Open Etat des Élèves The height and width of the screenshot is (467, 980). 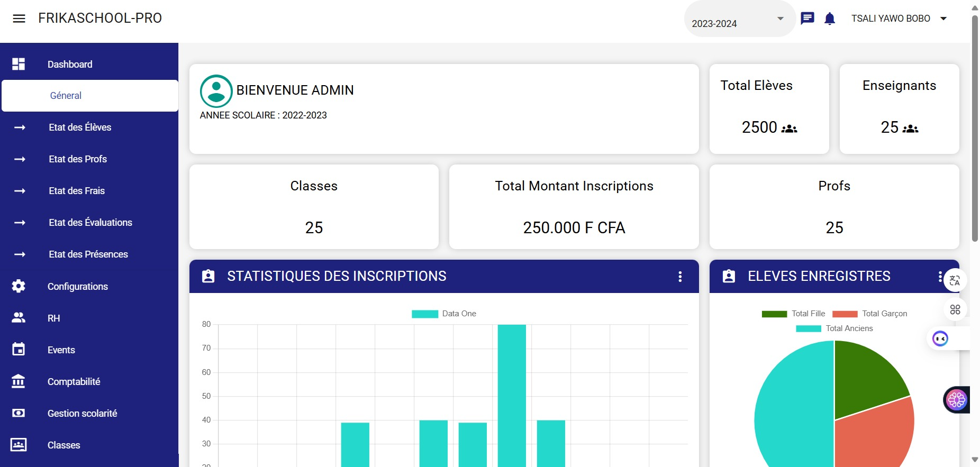[80, 127]
